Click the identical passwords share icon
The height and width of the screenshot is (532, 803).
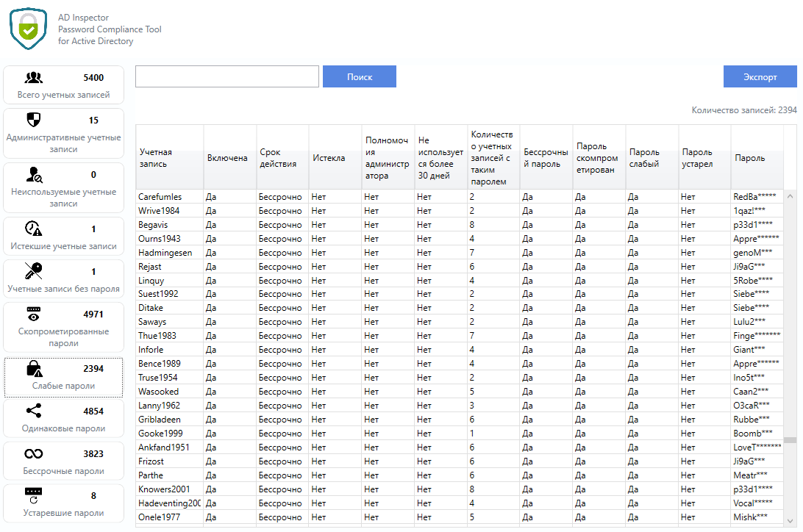[33, 411]
